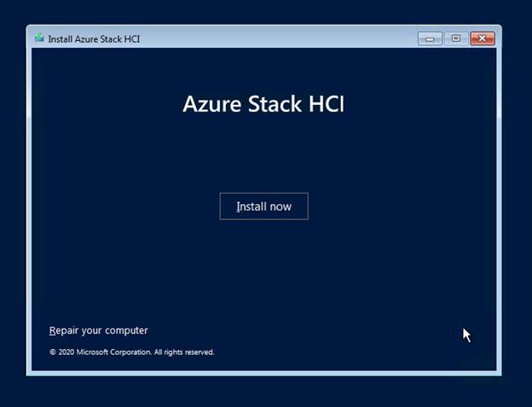Image resolution: width=532 pixels, height=407 pixels.
Task: Click the word "now" on Install button
Action: click(x=280, y=206)
